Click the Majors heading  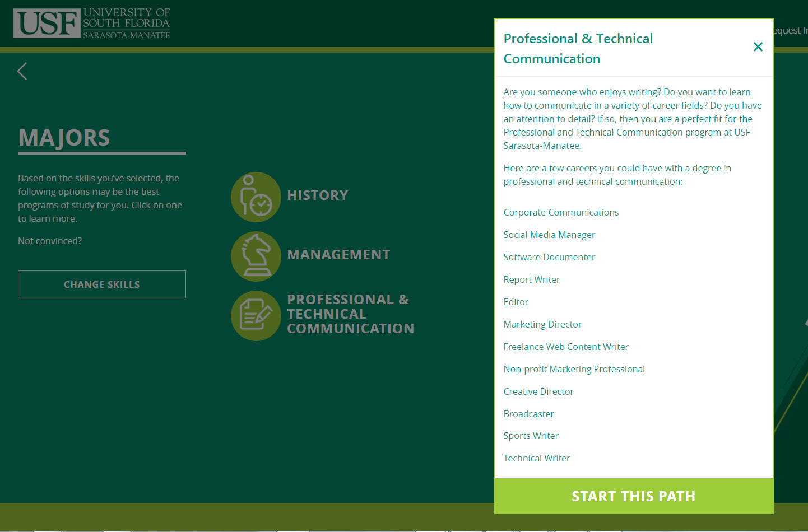click(64, 138)
